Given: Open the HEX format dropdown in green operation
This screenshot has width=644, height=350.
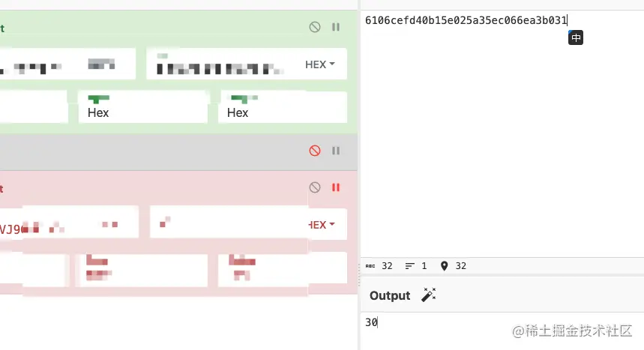Looking at the screenshot, I should [x=319, y=64].
